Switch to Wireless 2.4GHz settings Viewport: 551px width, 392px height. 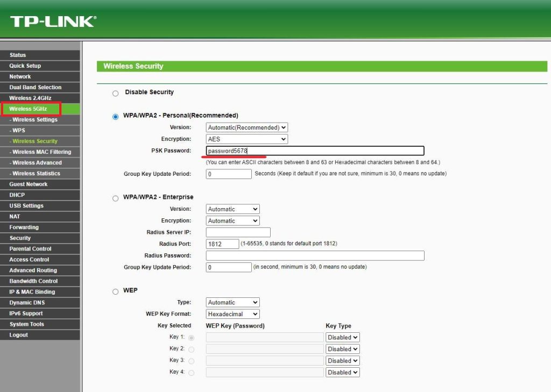click(x=31, y=98)
